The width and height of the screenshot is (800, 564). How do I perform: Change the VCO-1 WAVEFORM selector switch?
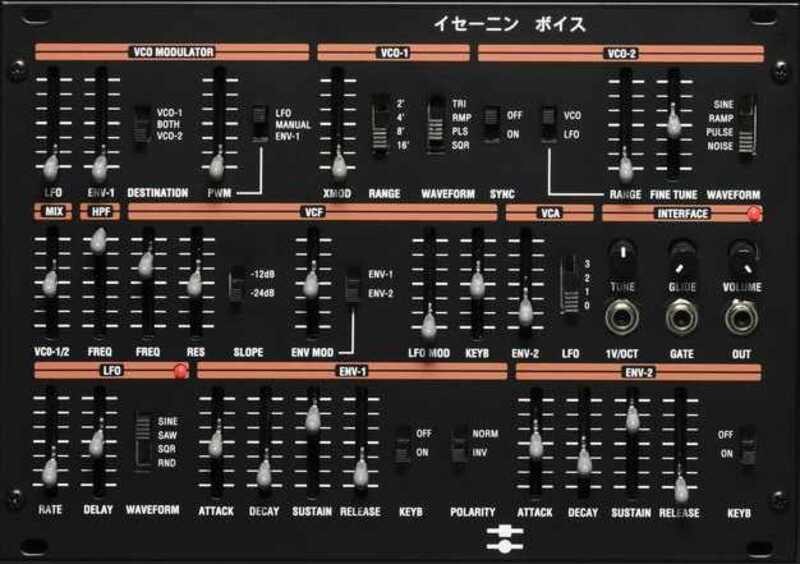click(x=436, y=125)
